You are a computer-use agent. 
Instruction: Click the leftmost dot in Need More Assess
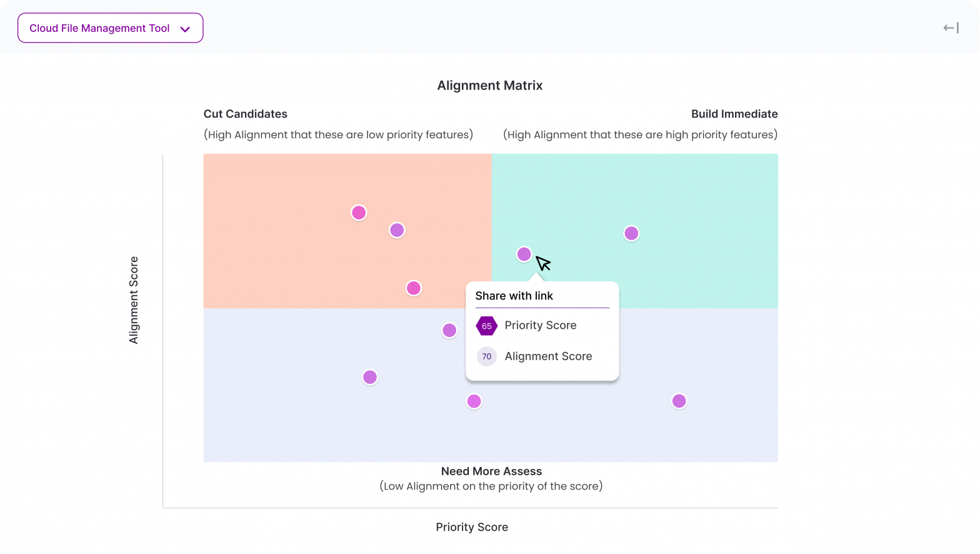369,377
